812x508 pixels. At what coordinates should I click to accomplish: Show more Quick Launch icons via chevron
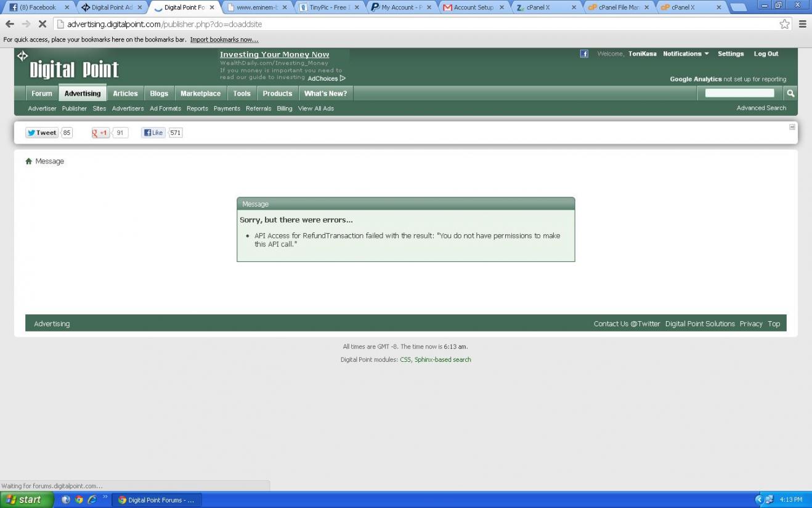105,497
